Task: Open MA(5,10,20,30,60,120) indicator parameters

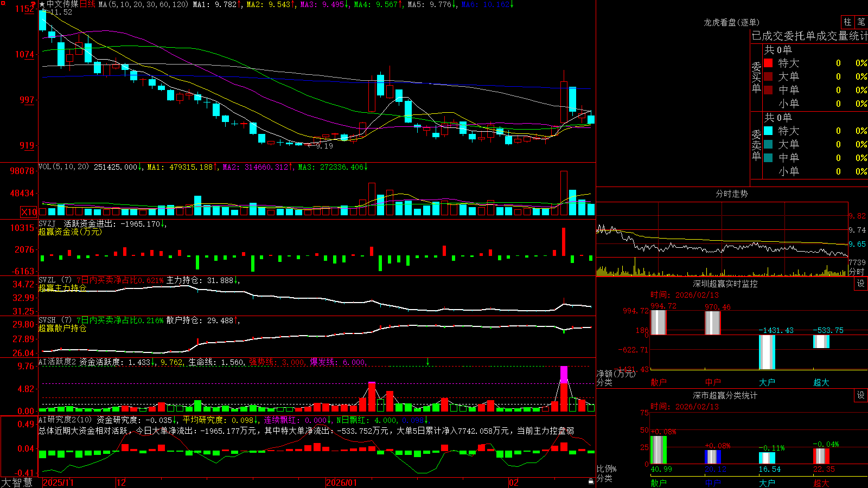Action: (x=143, y=4)
